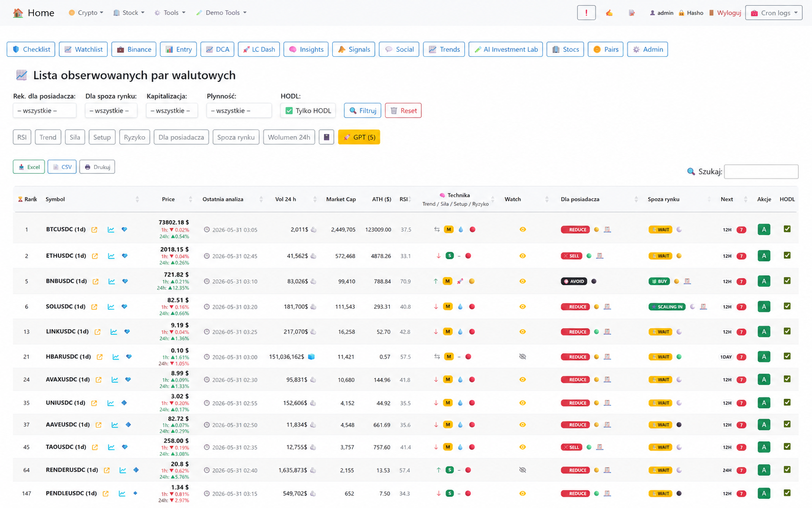Open the Cron logs dropdown
Screen dimensions: 812x508
(x=774, y=13)
